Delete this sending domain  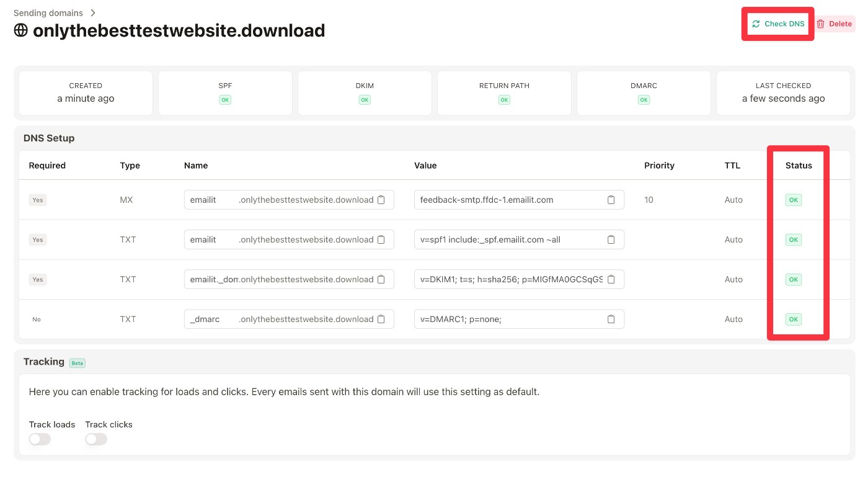click(x=835, y=24)
